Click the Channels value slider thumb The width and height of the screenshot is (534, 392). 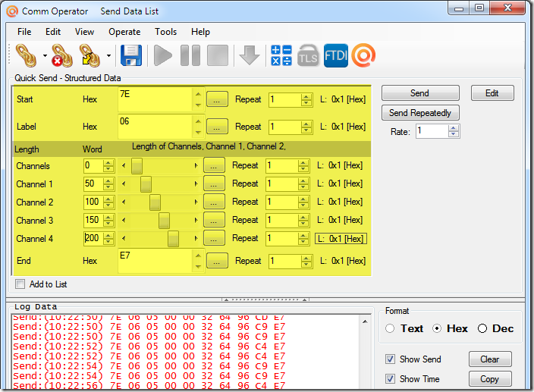(x=137, y=166)
